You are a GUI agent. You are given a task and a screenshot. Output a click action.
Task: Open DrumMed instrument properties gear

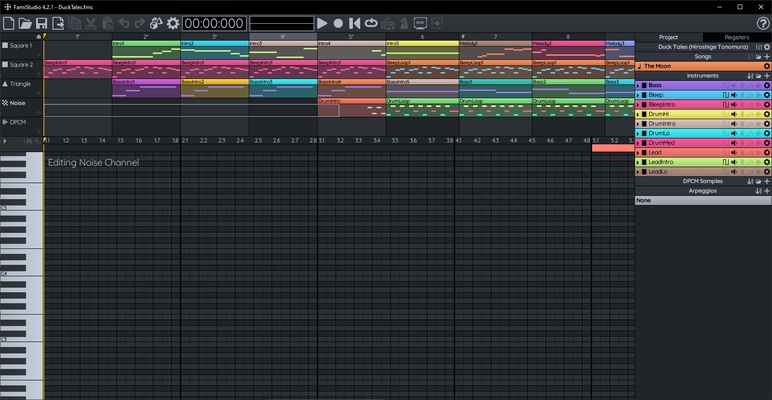point(767,143)
